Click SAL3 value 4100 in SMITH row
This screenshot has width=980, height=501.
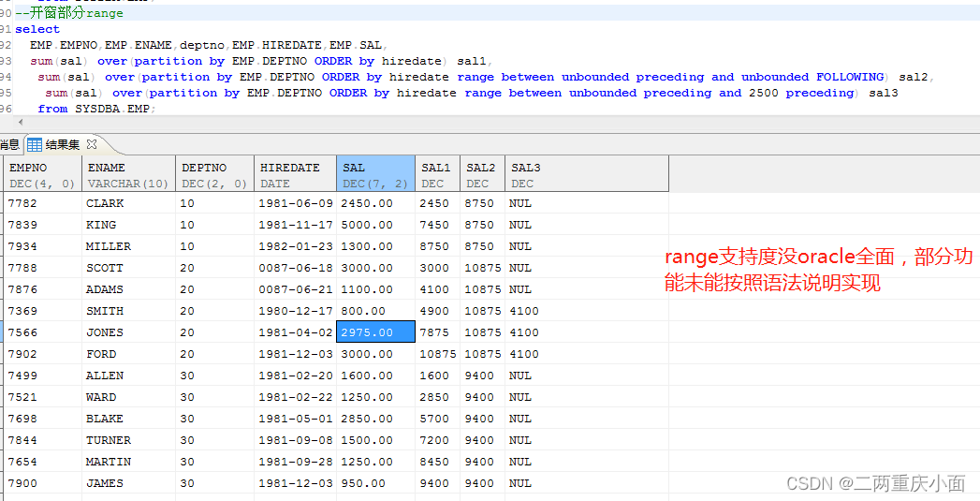[x=587, y=311]
